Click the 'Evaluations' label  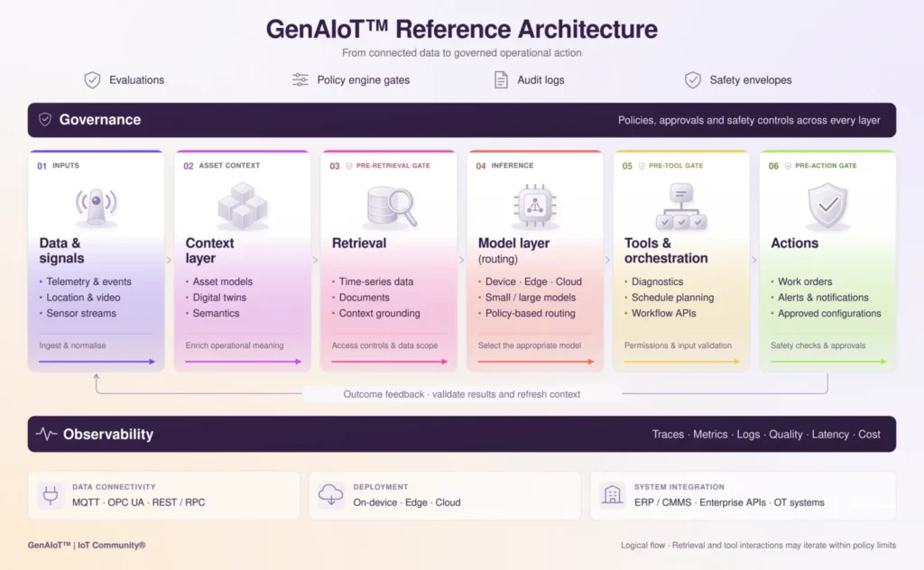(137, 80)
